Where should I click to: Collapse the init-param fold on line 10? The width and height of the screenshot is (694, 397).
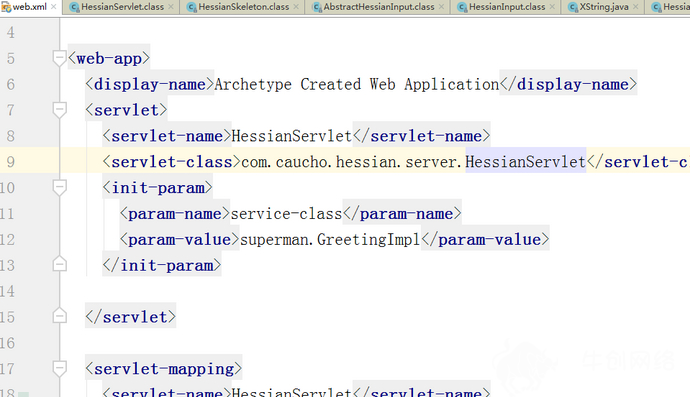click(x=59, y=188)
